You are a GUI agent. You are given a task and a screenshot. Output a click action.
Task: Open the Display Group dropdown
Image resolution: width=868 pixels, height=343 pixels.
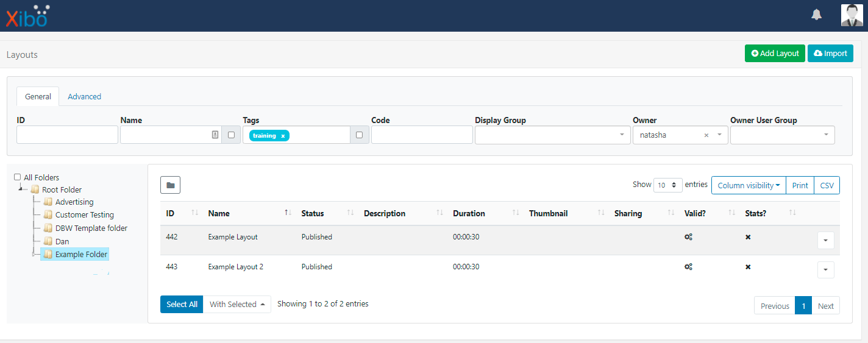tap(552, 135)
